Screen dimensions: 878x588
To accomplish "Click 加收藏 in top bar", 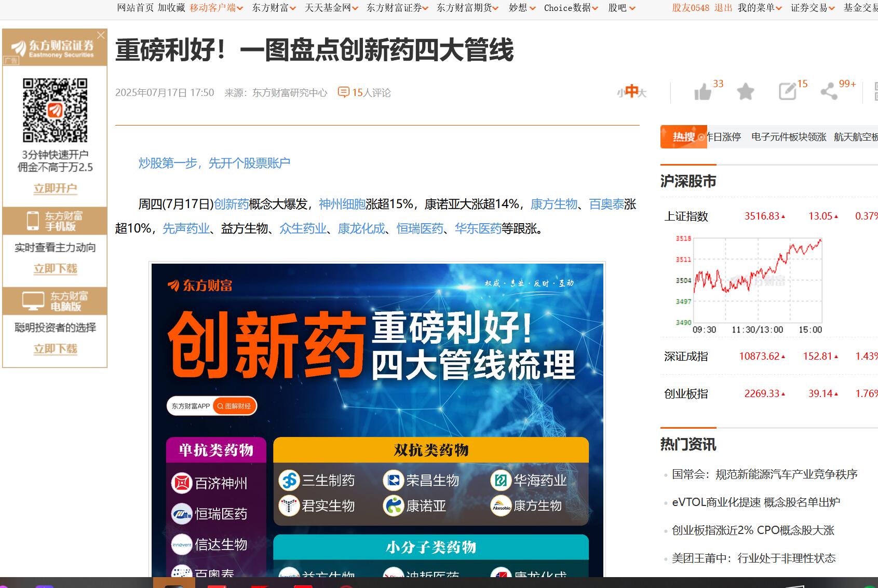I will 171,8.
